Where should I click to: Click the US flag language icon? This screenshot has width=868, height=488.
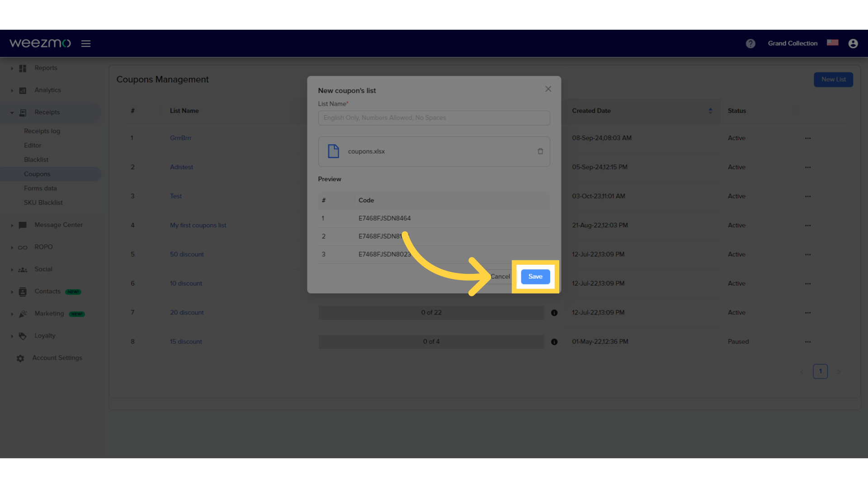coord(833,42)
